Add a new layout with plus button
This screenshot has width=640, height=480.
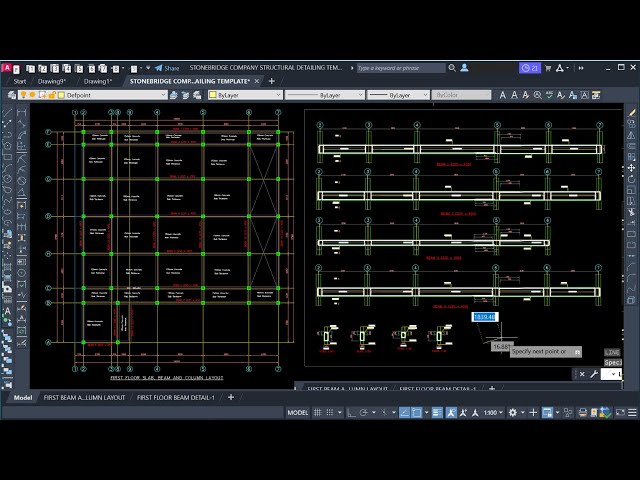click(231, 397)
